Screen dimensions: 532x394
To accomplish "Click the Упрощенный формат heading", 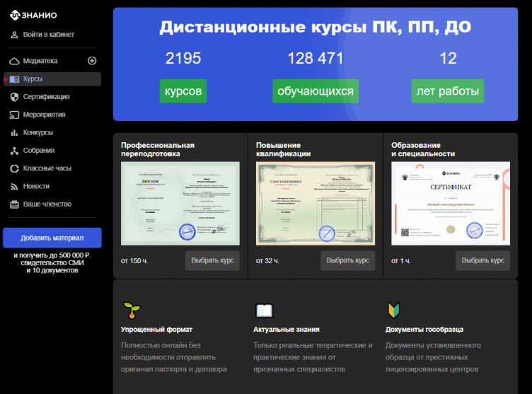I will 157,330.
